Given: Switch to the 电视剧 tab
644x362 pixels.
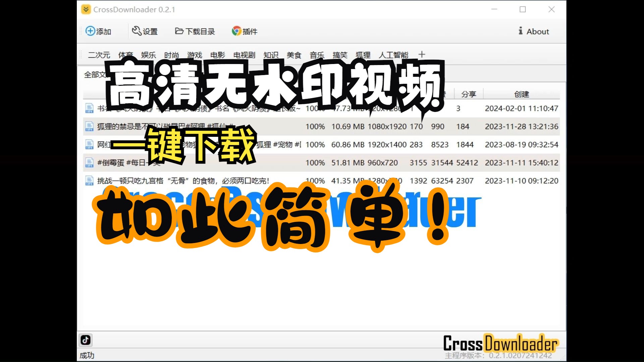Looking at the screenshot, I should tap(244, 55).
